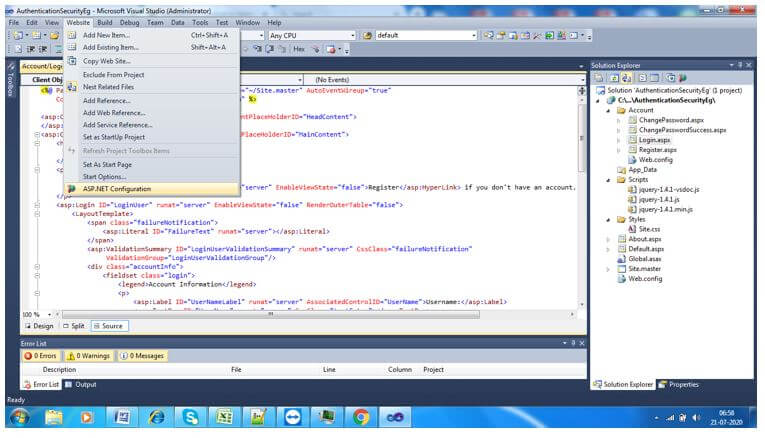Collapse the Account folder node
Image resolution: width=765 pixels, height=438 pixels.
tap(608, 111)
